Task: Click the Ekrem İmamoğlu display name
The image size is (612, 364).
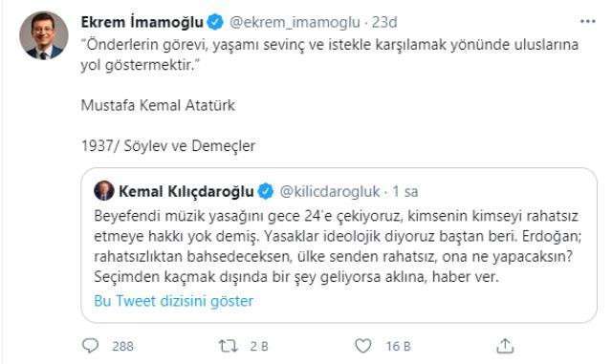Action: pos(142,22)
